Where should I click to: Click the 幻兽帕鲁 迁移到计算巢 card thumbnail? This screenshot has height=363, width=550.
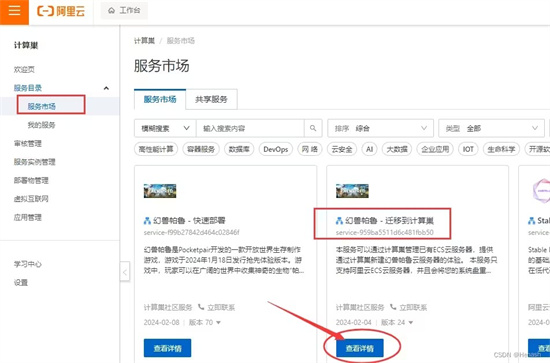pos(352,191)
